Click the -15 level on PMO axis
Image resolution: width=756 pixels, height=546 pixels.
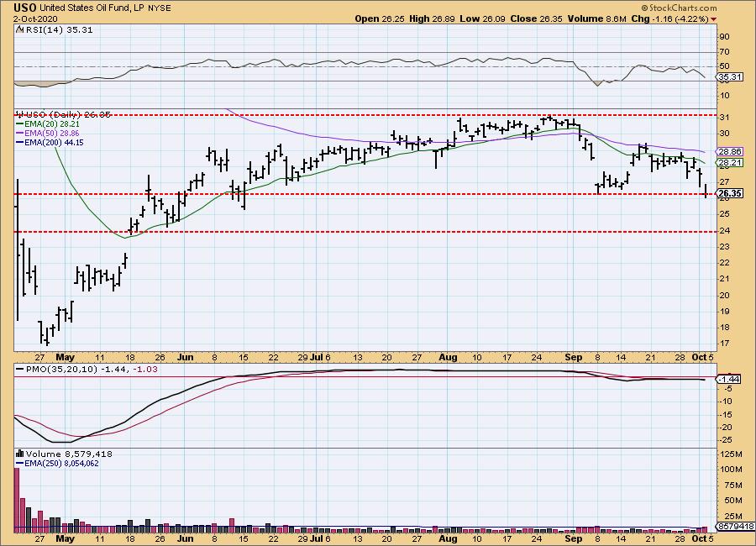click(x=726, y=414)
